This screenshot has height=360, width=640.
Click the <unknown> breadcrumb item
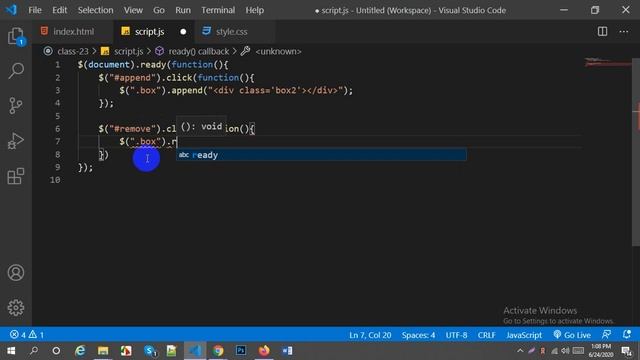click(x=278, y=51)
